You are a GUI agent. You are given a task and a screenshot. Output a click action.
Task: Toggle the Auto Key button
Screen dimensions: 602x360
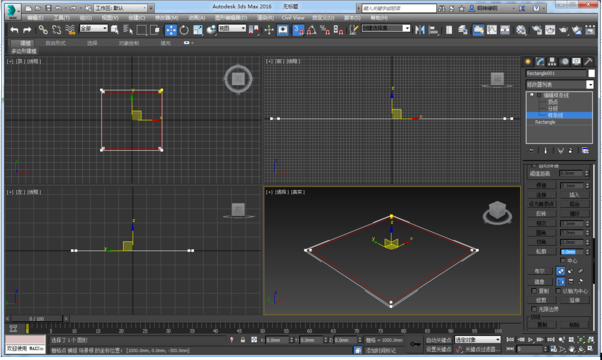[438, 340]
